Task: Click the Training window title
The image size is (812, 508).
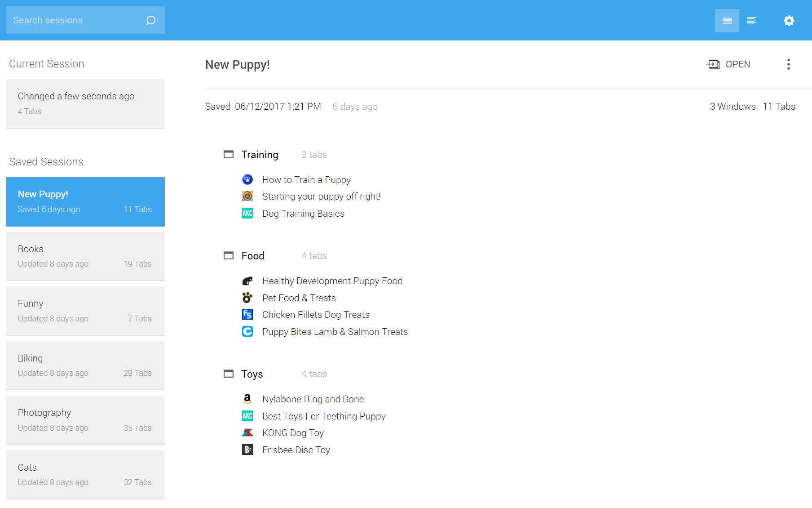Action: [260, 155]
